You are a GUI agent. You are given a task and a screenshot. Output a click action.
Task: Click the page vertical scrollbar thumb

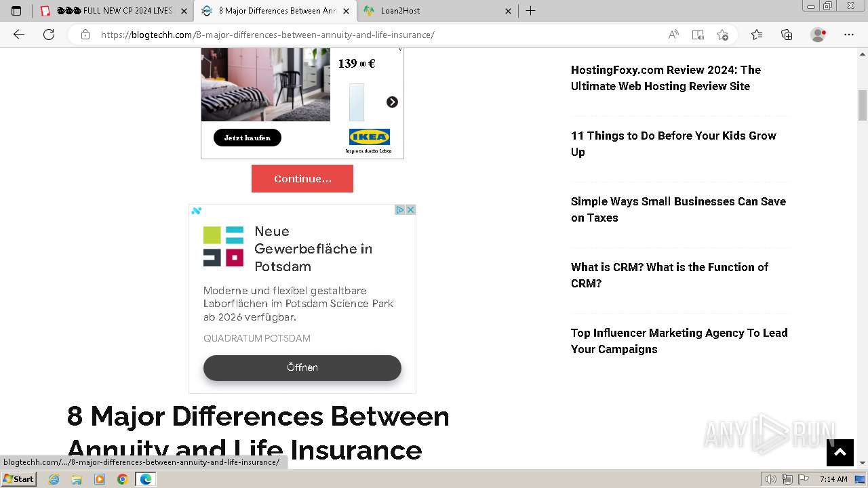click(863, 104)
